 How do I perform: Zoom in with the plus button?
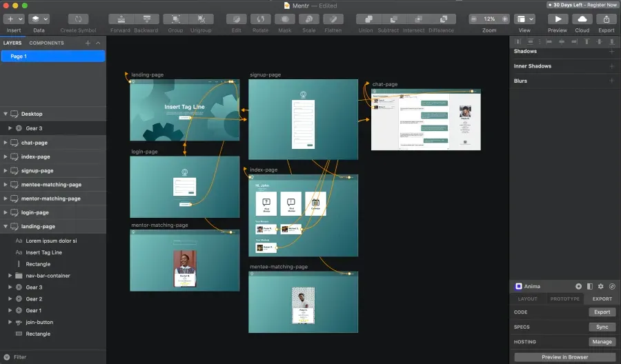tap(505, 19)
